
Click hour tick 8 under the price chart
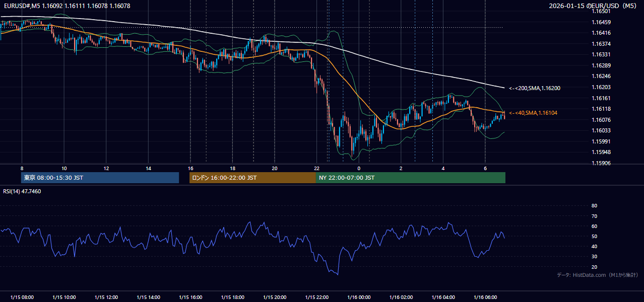tap(22, 168)
